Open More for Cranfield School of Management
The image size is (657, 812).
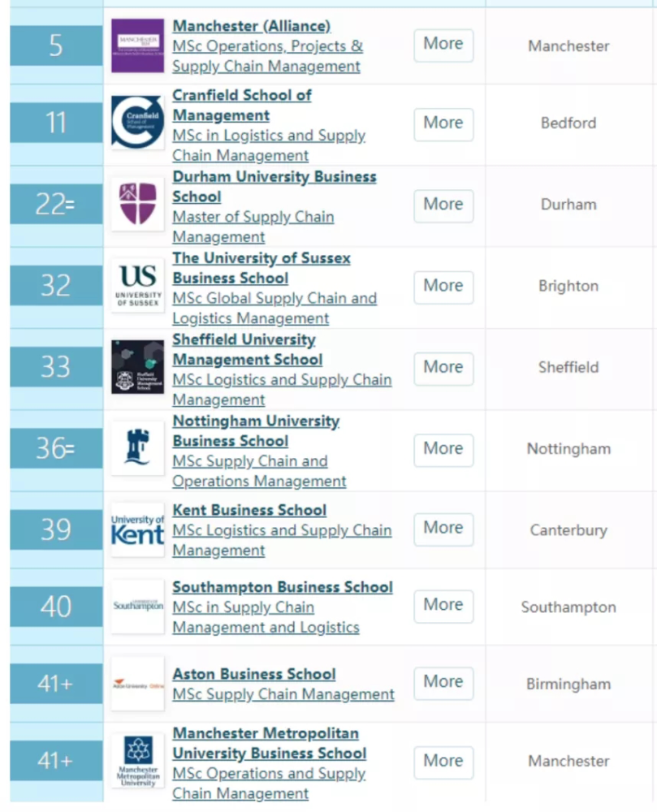(443, 124)
